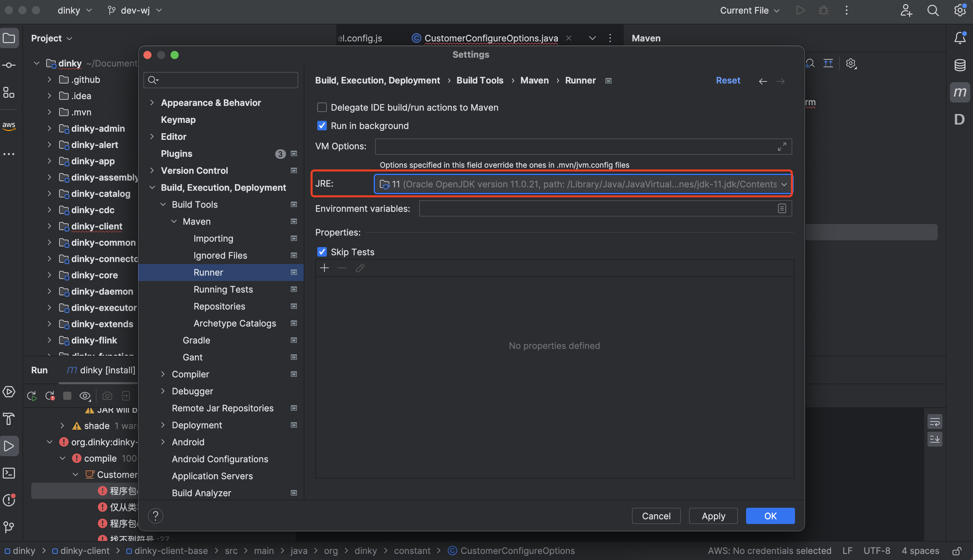Select Importing under Maven settings
The height and width of the screenshot is (560, 973).
(213, 239)
